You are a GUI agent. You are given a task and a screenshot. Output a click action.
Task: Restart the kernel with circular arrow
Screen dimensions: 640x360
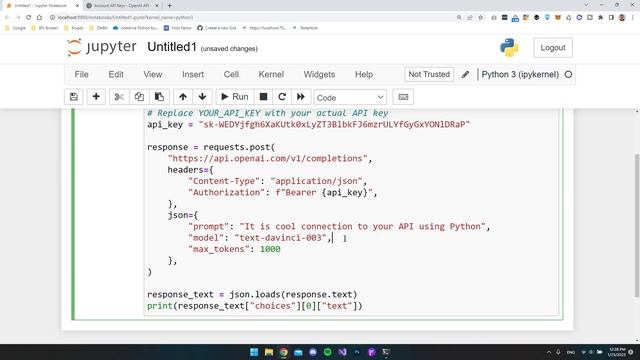(x=282, y=97)
